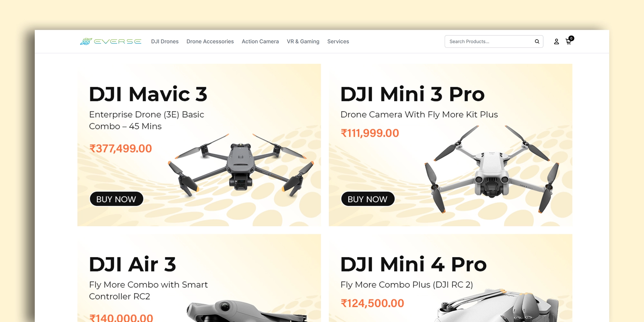Click the search magnifier icon
644x322 pixels.
(x=537, y=42)
